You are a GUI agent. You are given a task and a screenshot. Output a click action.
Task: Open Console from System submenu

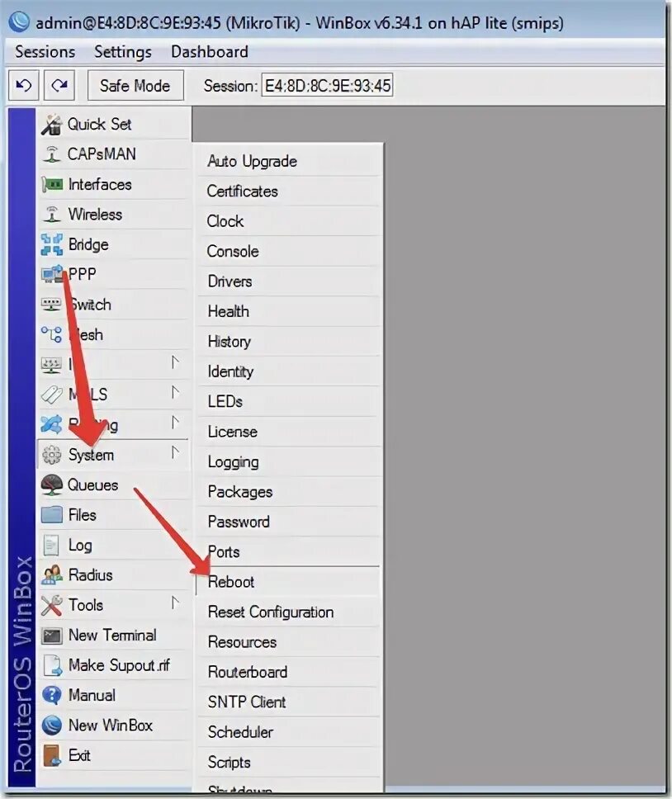tap(288, 251)
